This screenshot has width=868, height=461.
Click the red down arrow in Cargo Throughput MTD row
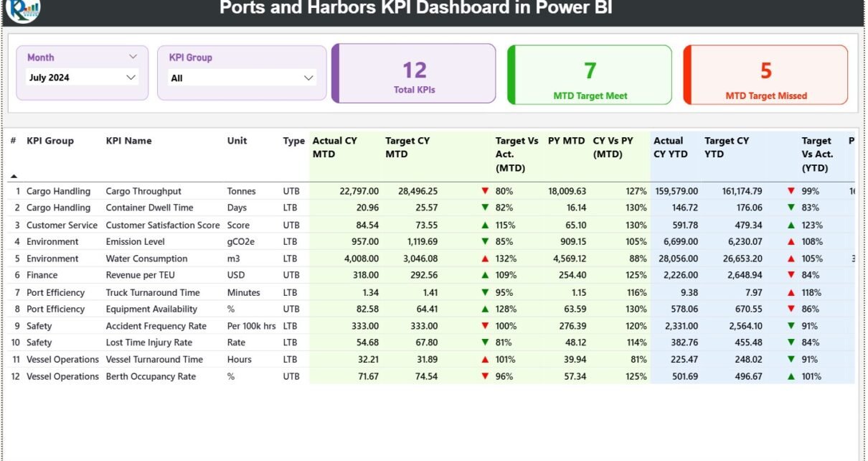[x=486, y=192]
